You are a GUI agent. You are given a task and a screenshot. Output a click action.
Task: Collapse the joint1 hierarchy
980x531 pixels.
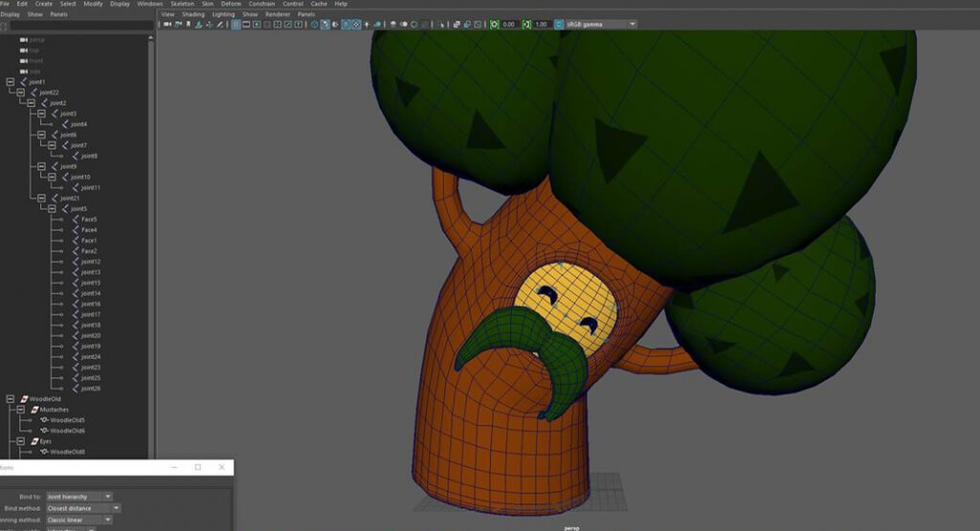(x=10, y=82)
